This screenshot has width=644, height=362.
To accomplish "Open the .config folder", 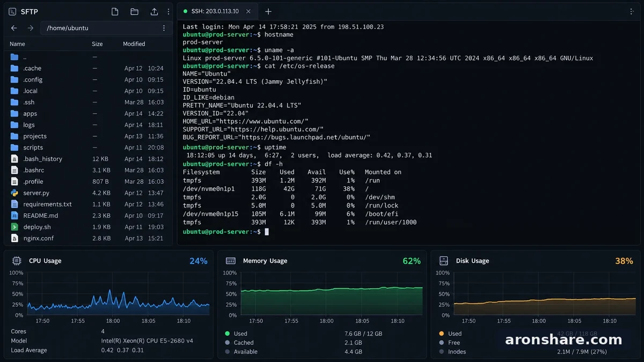I will [x=88, y=79].
